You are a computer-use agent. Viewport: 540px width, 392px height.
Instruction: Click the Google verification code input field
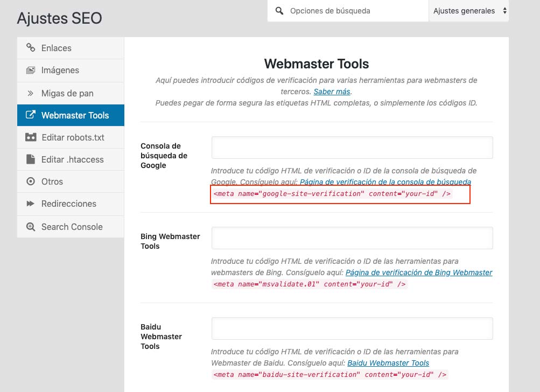pyautogui.click(x=352, y=147)
